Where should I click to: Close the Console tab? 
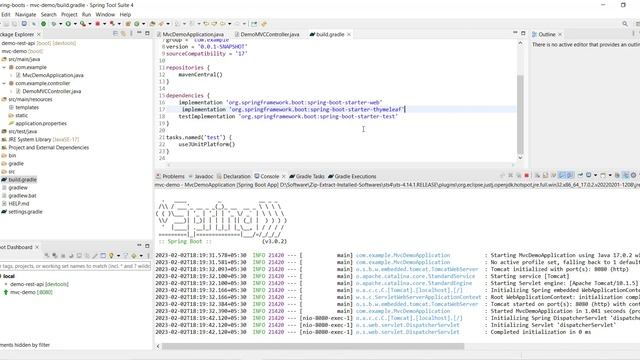click(284, 176)
